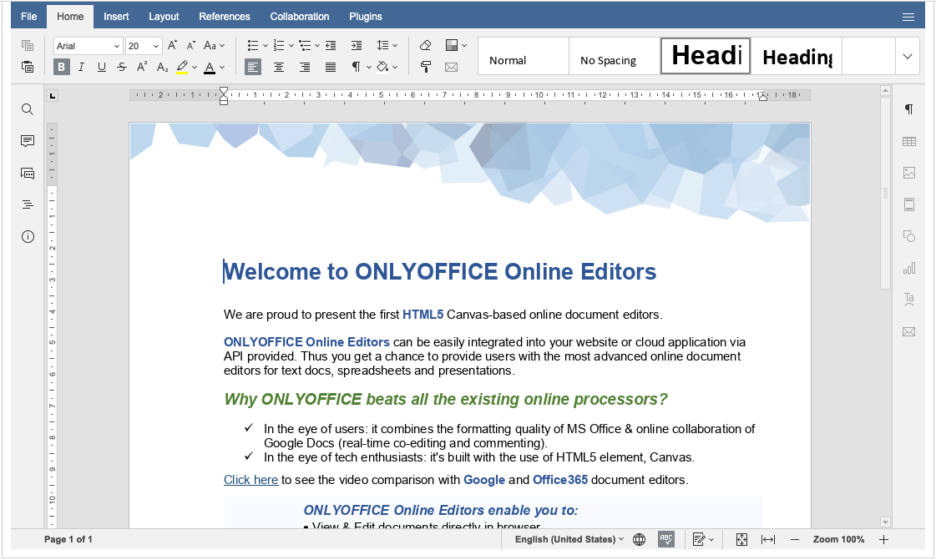Screen dimensions: 936x560
Task: Open the Comments panel in left sidebar
Action: pyautogui.click(x=28, y=141)
